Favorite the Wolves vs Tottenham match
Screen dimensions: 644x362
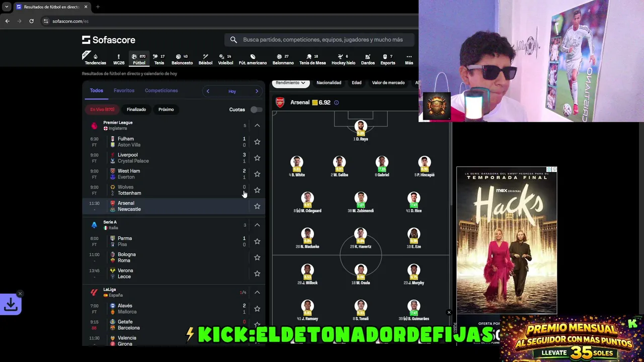(x=257, y=190)
